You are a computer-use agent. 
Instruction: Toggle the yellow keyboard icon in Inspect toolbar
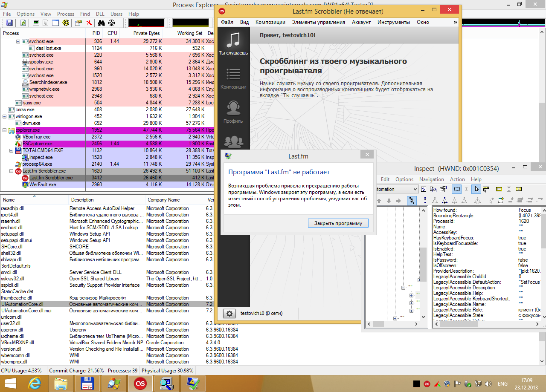click(519, 189)
